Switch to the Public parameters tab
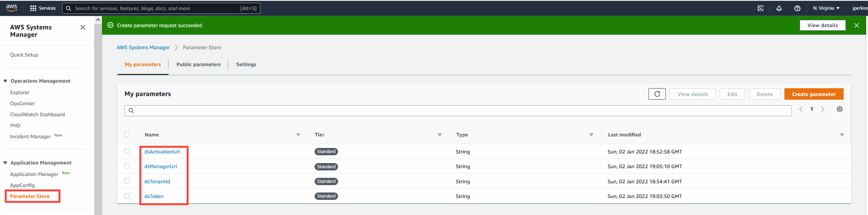 point(198,65)
